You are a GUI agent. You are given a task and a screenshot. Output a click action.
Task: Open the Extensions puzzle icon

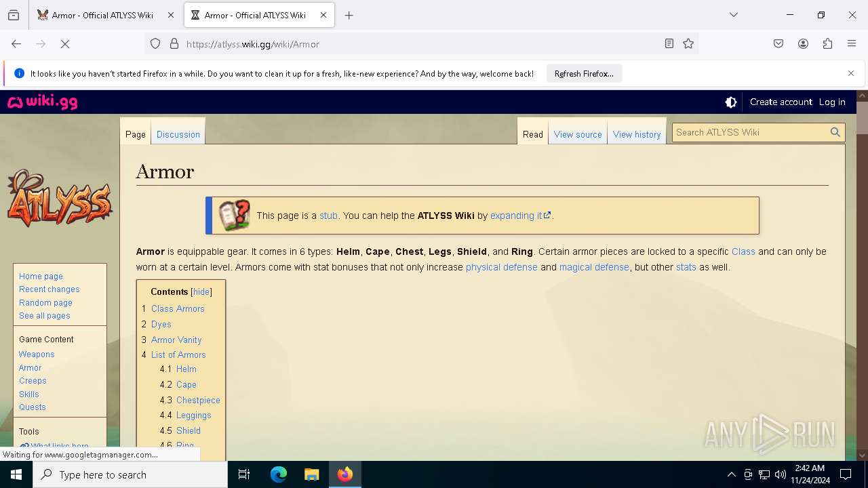[x=827, y=43]
